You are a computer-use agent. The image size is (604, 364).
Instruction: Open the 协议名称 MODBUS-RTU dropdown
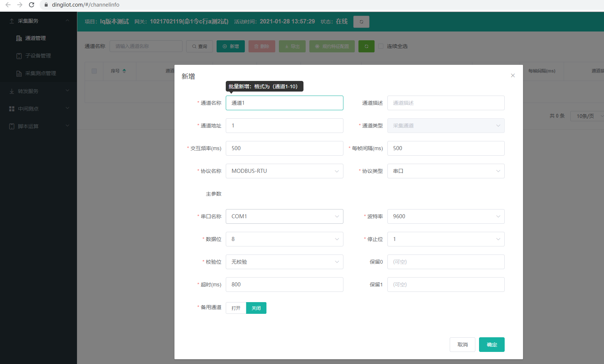pos(284,171)
